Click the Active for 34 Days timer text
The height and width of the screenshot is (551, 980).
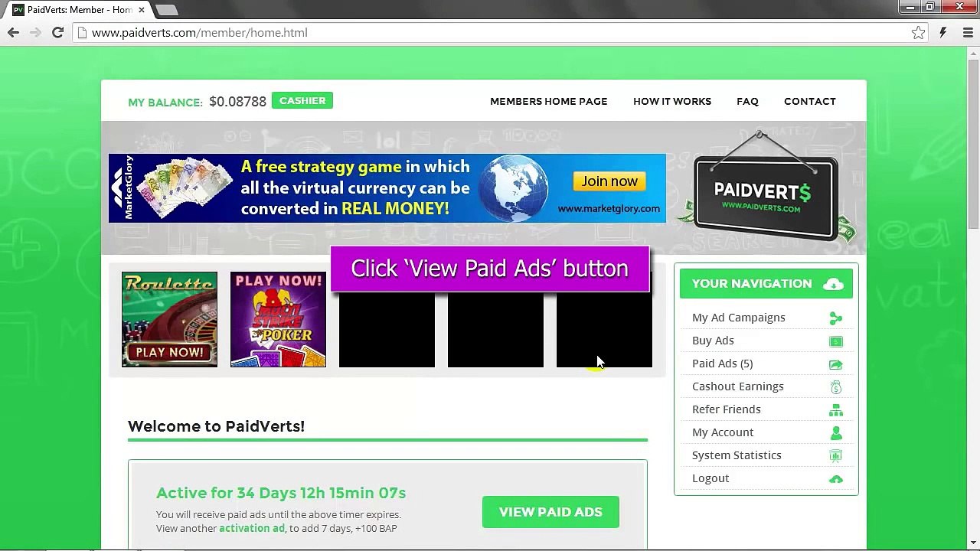281,493
